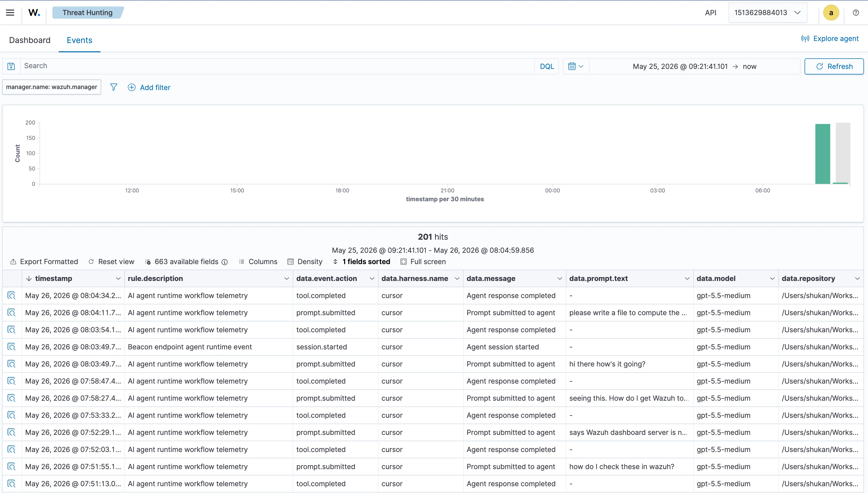
Task: Inspect event at 07:52:29 row
Action: pos(12,432)
